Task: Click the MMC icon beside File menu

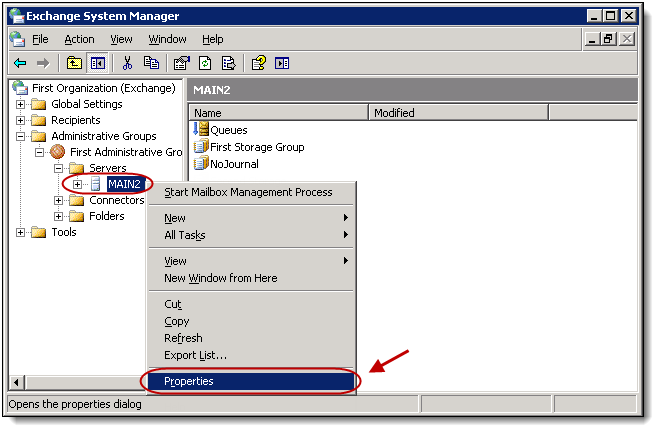Action: (x=17, y=39)
